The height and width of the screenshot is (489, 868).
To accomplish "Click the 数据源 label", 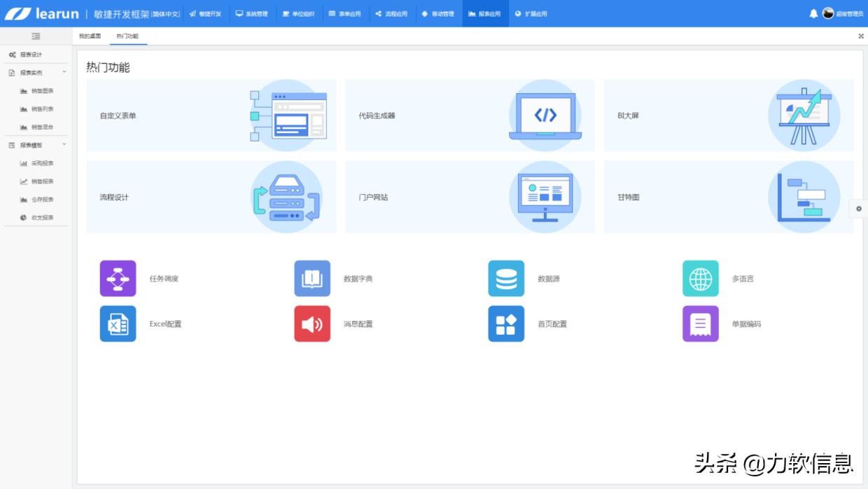I will click(x=549, y=279).
